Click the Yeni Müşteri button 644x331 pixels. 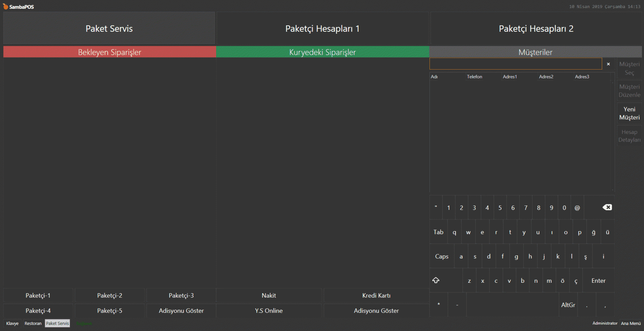pos(629,113)
